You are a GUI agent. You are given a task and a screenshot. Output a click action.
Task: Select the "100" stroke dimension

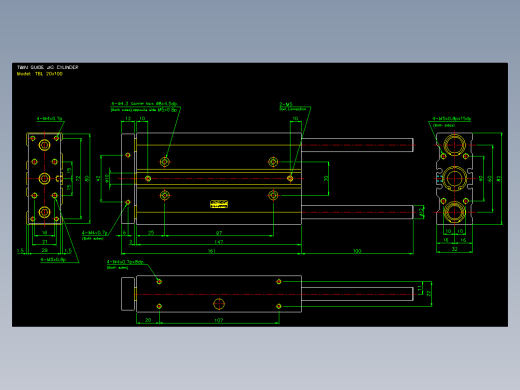coord(357,251)
